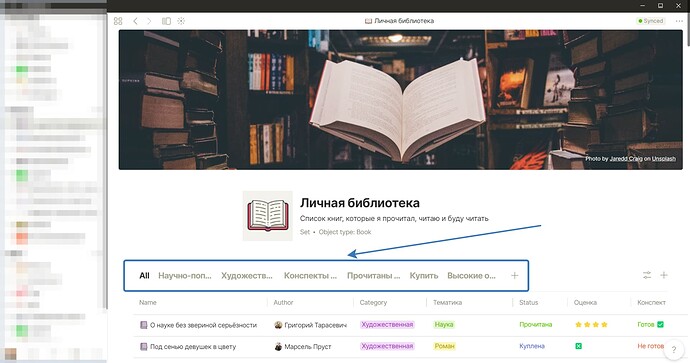This screenshot has height=363, width=690.
Task: Switch to the Прочитаны view tab
Action: [x=374, y=276]
